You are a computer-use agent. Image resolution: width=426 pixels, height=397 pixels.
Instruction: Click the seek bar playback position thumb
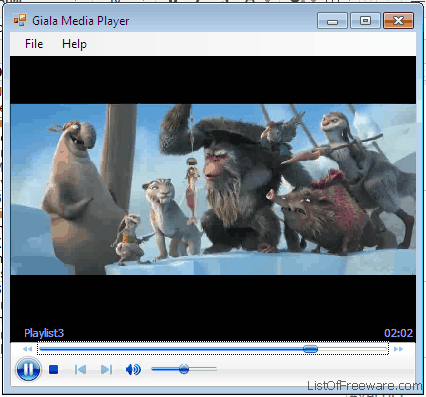tap(310, 349)
